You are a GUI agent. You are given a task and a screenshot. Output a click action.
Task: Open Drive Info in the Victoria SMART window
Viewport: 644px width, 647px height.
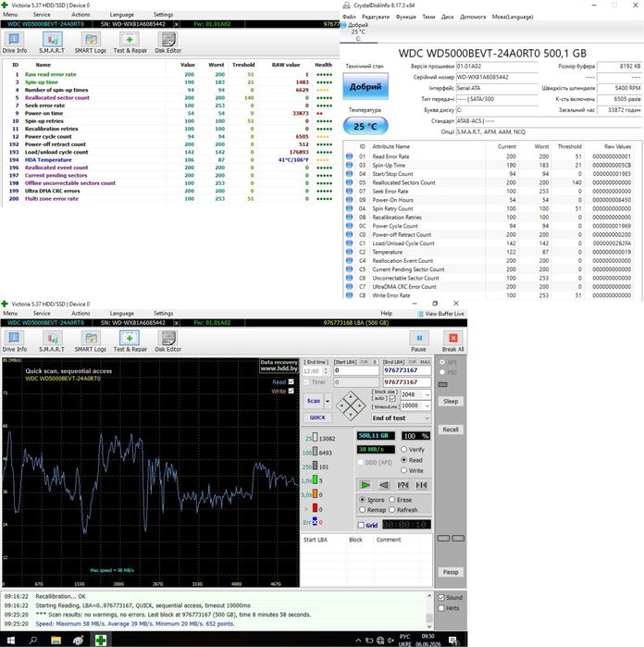tap(14, 43)
